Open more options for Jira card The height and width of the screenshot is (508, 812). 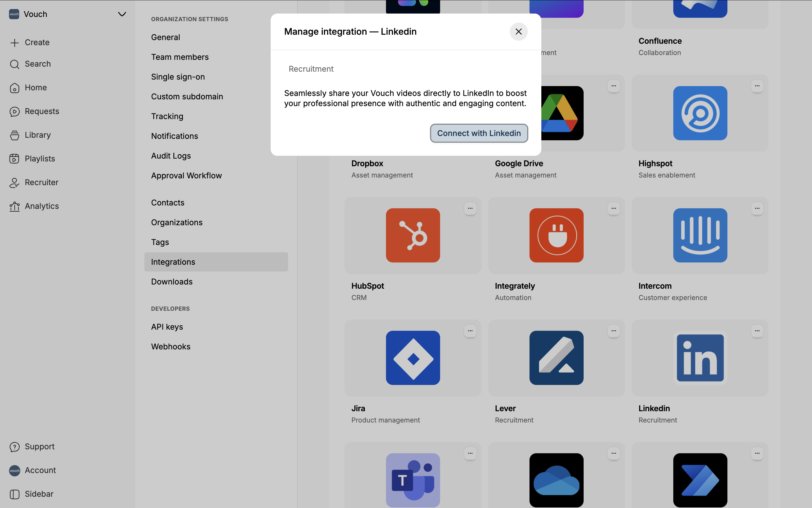pyautogui.click(x=470, y=331)
